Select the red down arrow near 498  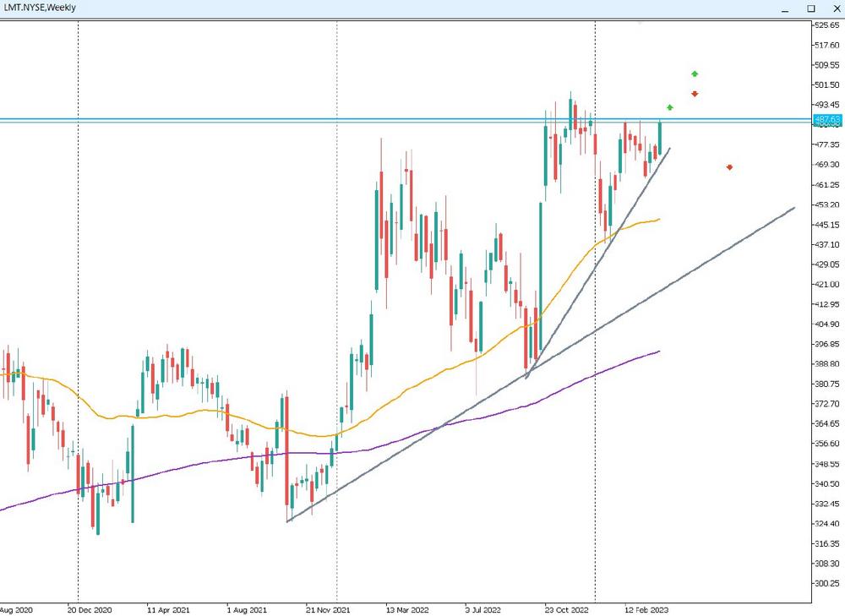695,94
